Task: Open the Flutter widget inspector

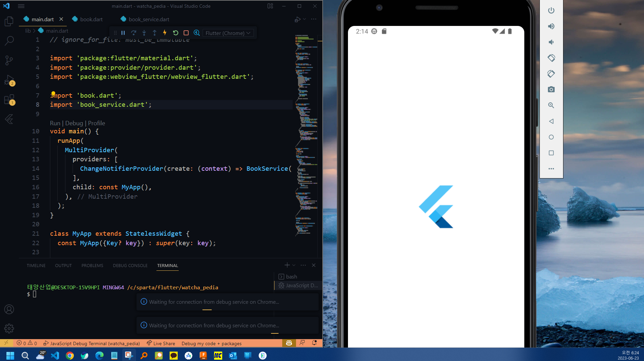Action: click(197, 33)
